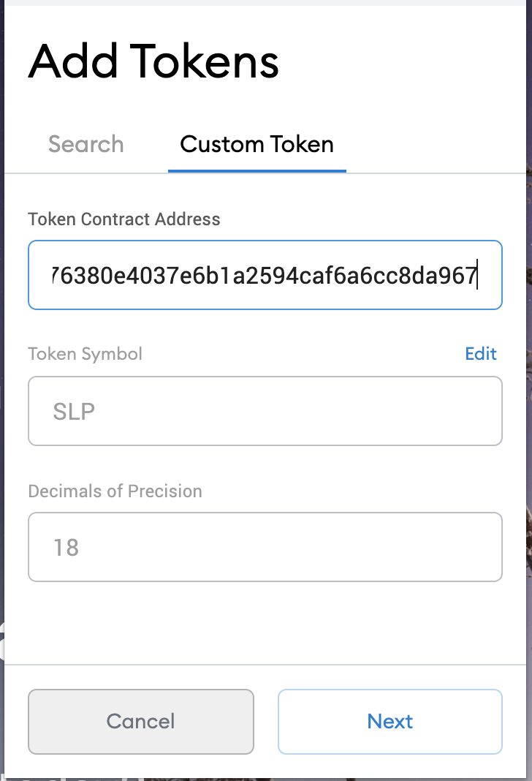This screenshot has width=532, height=781.
Task: Focus the Token Contract Address input
Action: coord(265,275)
